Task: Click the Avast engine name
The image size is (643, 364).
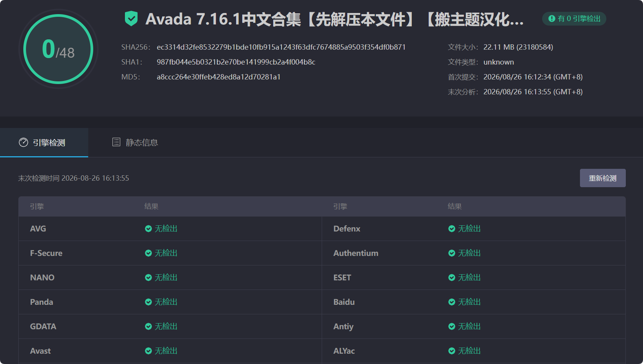Action: [x=40, y=351]
